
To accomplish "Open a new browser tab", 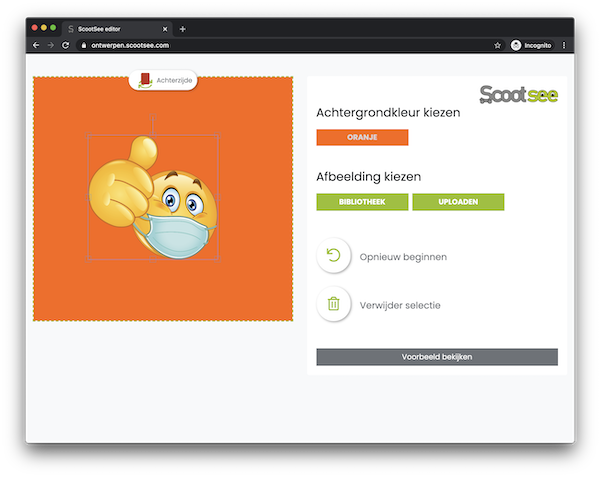I will pyautogui.click(x=182, y=29).
